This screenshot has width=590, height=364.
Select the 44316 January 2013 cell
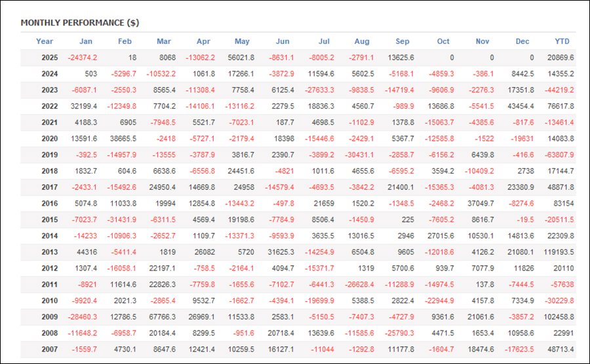(86, 252)
